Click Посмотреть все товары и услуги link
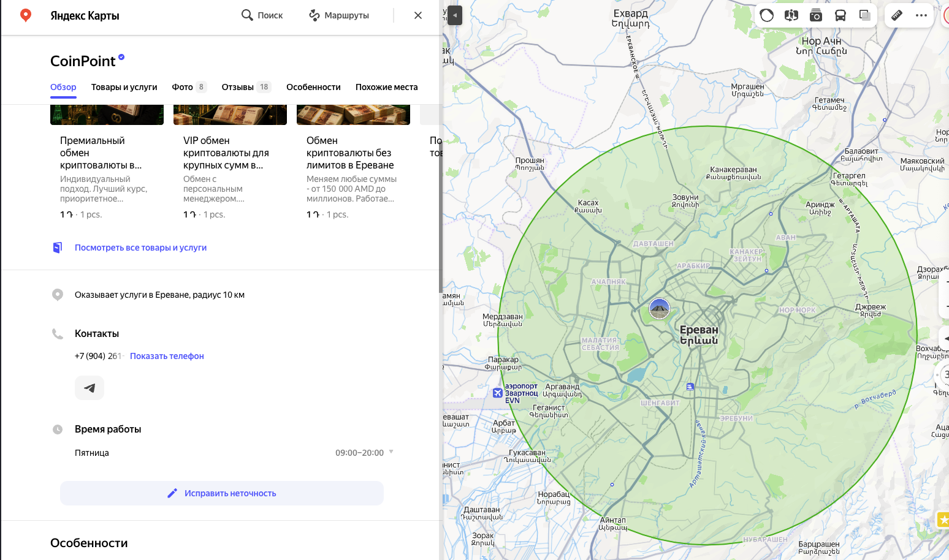This screenshot has width=949, height=560. pos(140,248)
